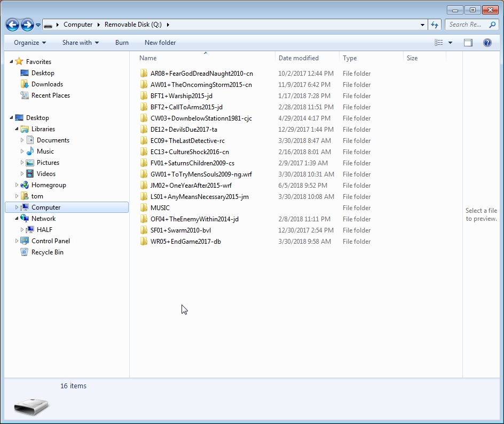Toggle the preview pane button

click(x=468, y=43)
